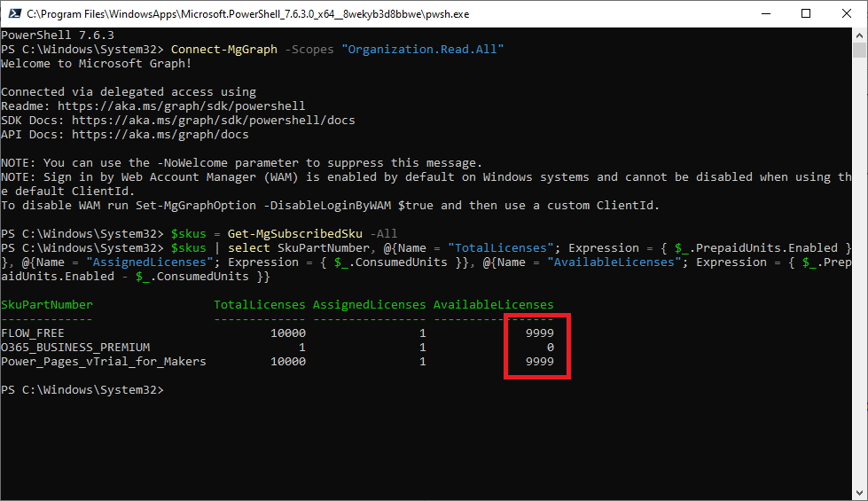Close the PowerShell window
868x501 pixels.
tap(847, 14)
